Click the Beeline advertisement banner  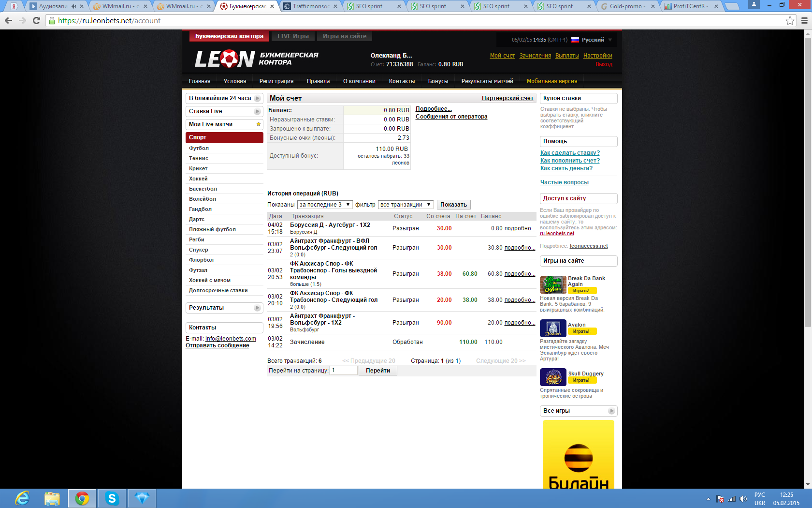(x=579, y=454)
